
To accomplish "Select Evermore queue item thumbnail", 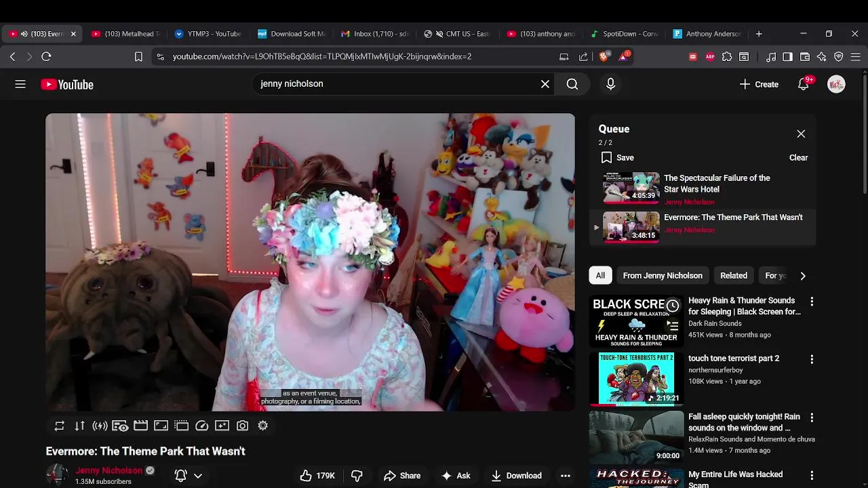I will [631, 226].
